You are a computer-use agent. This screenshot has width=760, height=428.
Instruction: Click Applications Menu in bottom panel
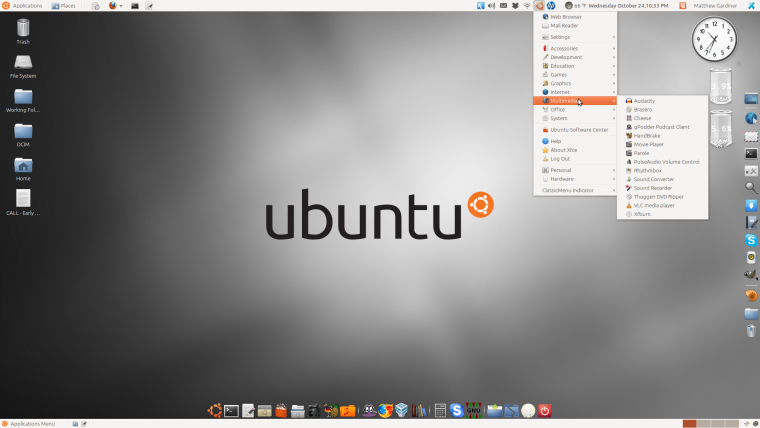click(28, 424)
